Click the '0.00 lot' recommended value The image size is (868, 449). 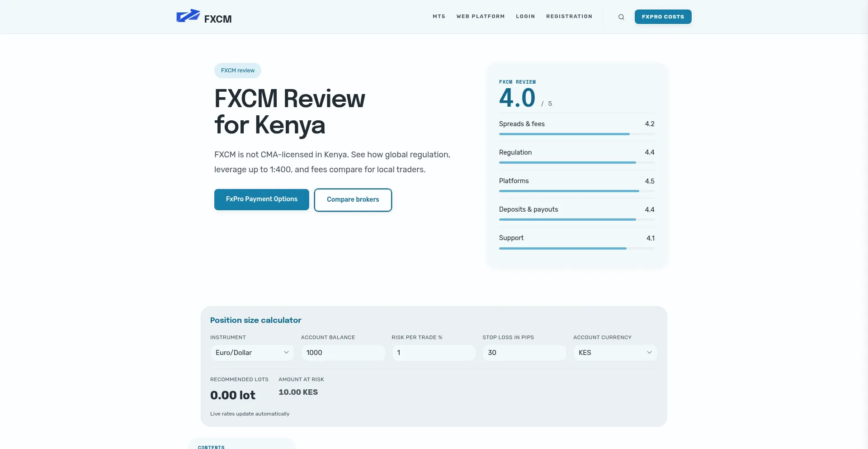(233, 395)
